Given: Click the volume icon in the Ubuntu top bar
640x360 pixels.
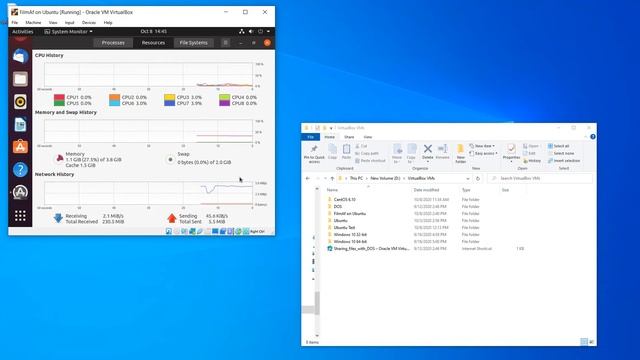Looking at the screenshot, I should (251, 31).
